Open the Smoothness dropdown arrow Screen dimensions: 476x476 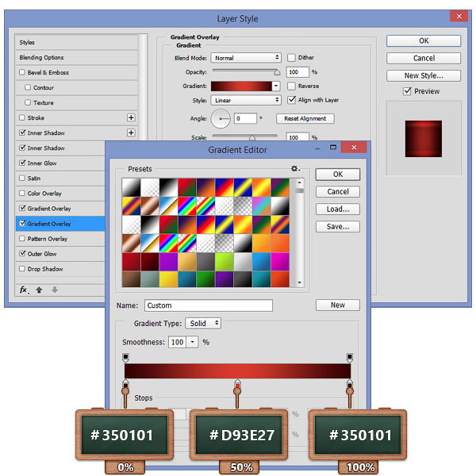coord(193,342)
